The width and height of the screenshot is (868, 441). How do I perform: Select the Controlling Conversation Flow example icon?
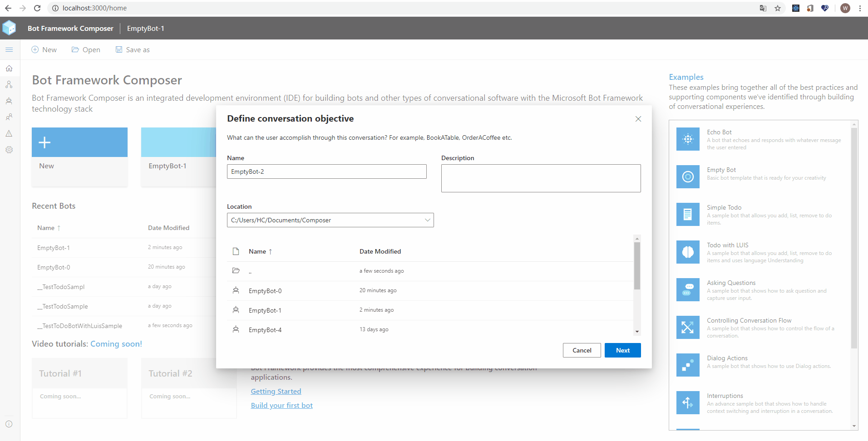point(688,328)
